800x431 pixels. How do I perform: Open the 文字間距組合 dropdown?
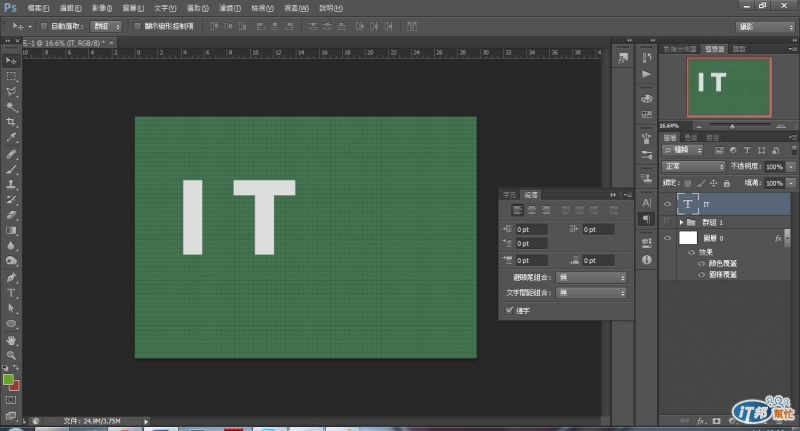pyautogui.click(x=591, y=292)
